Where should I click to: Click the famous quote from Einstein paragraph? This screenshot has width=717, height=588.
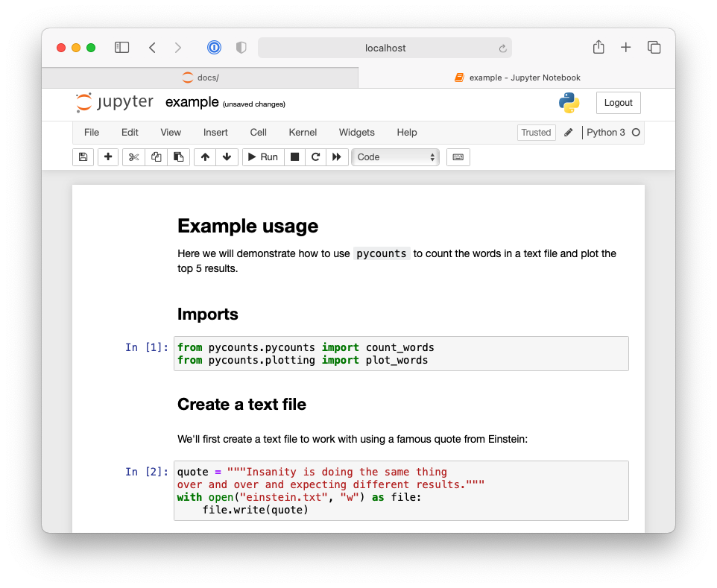click(353, 440)
